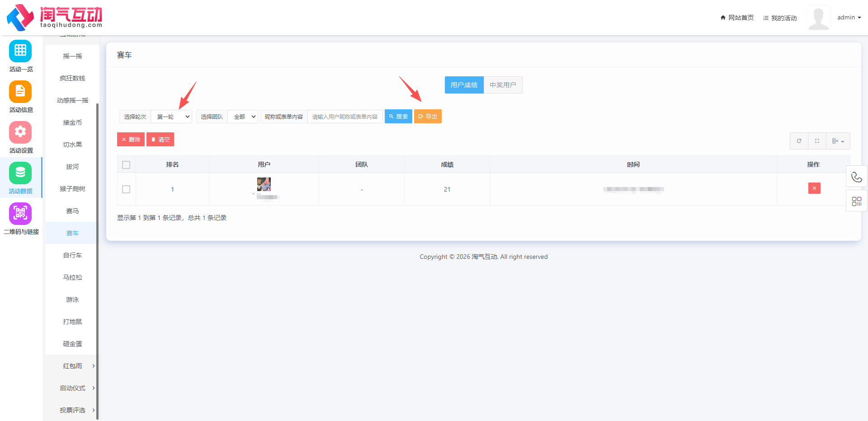Click the 成绩 column header
The image size is (868, 421).
click(x=447, y=164)
